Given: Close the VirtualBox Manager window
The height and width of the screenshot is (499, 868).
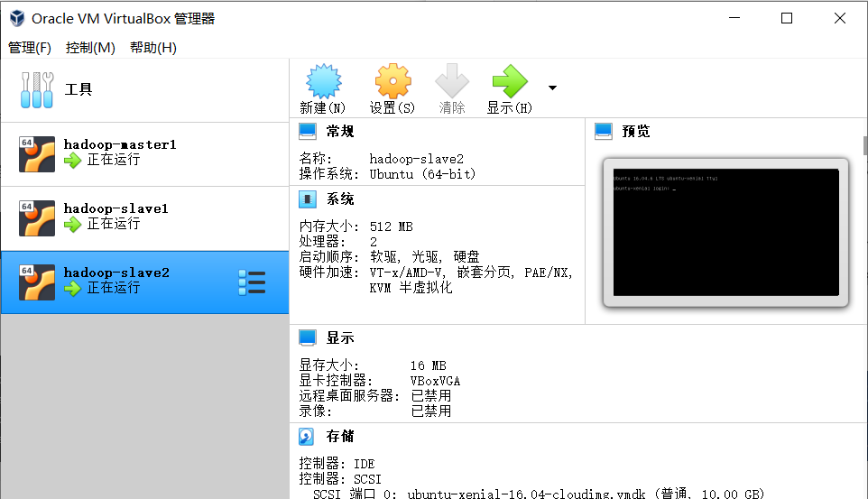Looking at the screenshot, I should [x=840, y=18].
